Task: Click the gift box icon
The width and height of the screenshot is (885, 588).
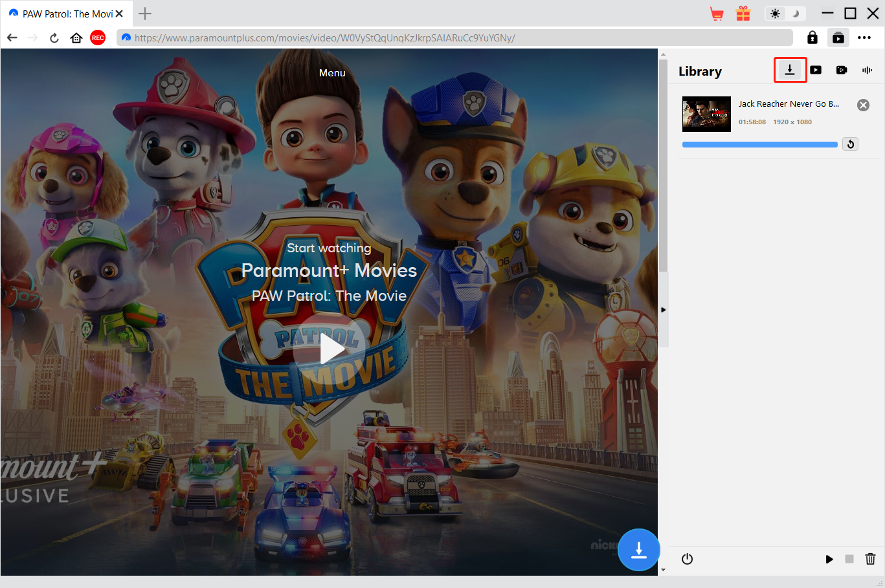Action: tap(743, 14)
